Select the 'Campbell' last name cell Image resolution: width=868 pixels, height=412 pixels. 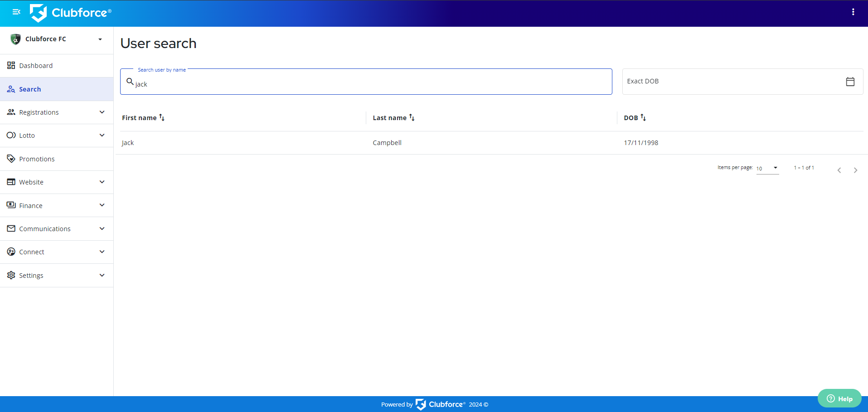tap(387, 143)
